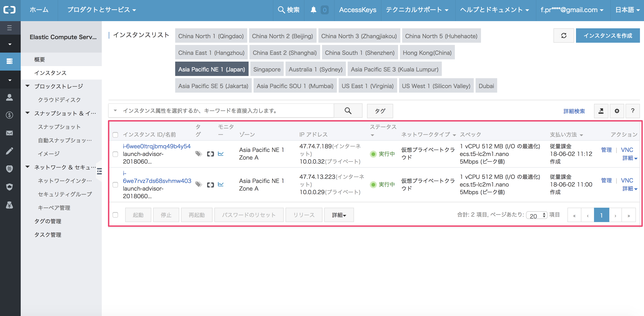Open the column settings gear icon
The height and width of the screenshot is (316, 644).
[617, 111]
